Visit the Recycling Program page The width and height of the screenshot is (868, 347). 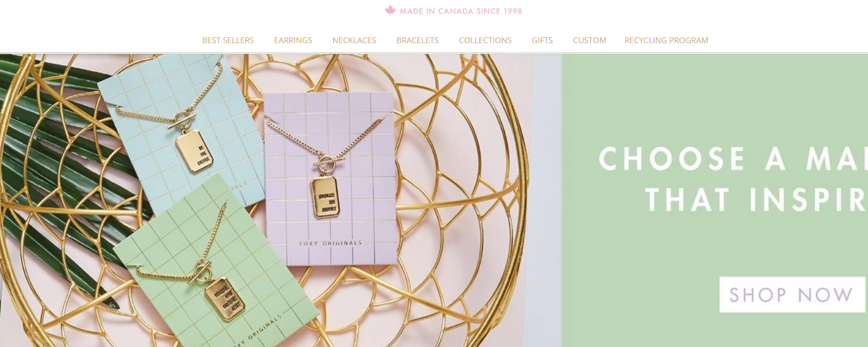pos(666,40)
